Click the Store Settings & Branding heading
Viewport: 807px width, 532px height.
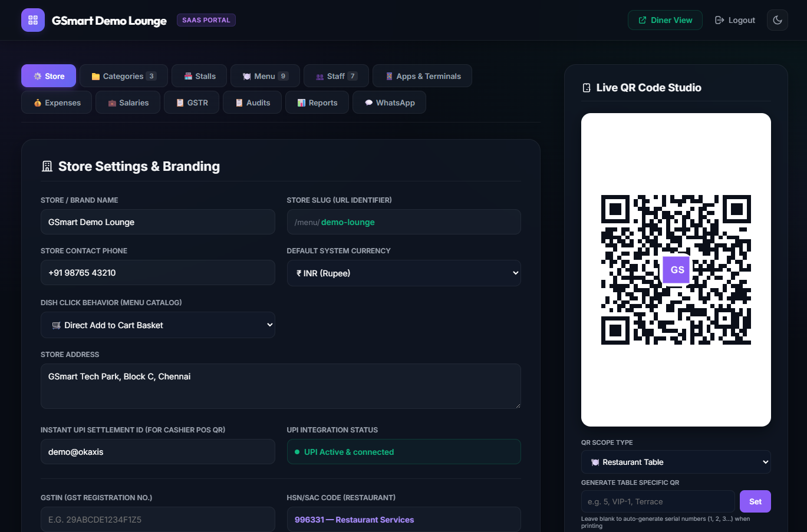point(139,166)
